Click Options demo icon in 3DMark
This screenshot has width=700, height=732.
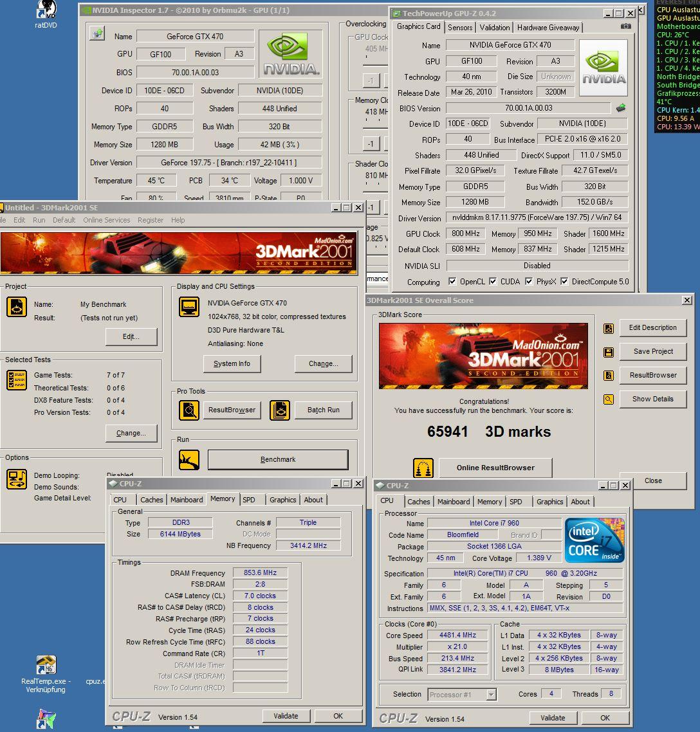click(16, 479)
